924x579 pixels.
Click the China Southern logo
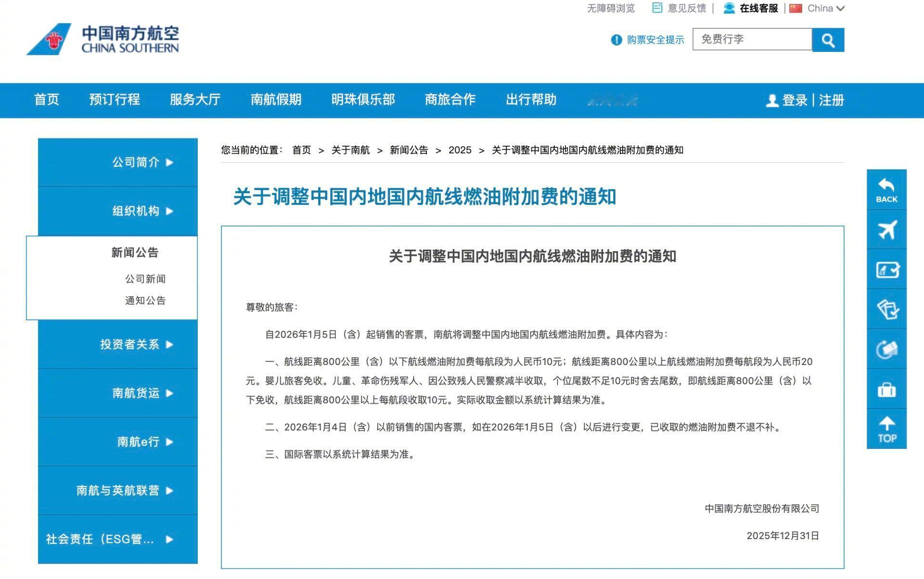tap(103, 39)
